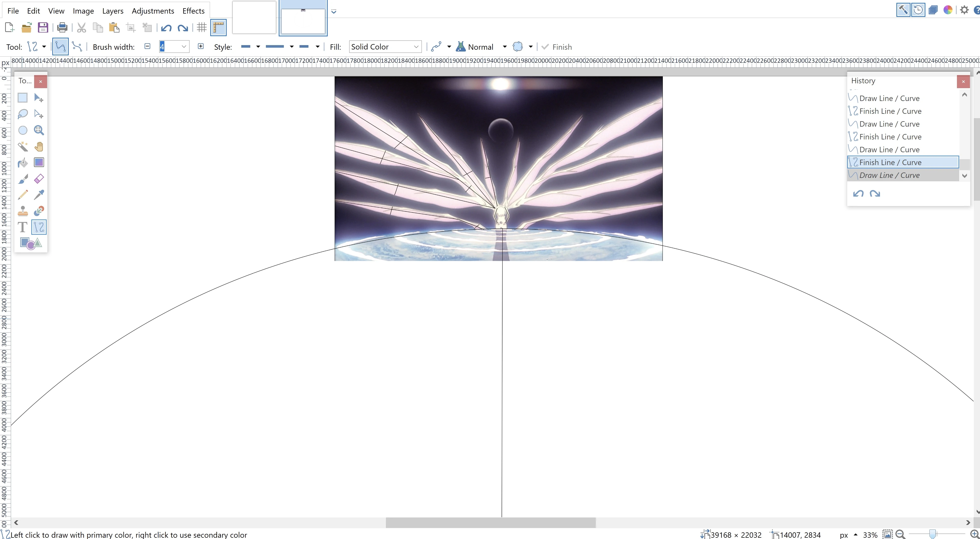This screenshot has width=980, height=539.
Task: Select the Paint Bucket tool
Action: pos(23,163)
